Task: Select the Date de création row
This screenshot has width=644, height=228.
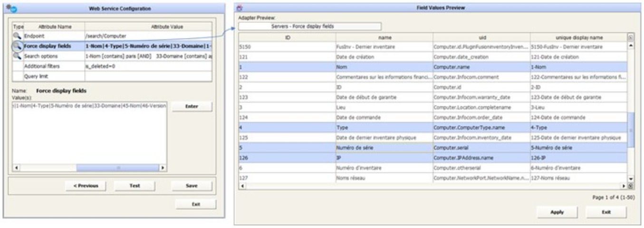Action: (x=433, y=56)
